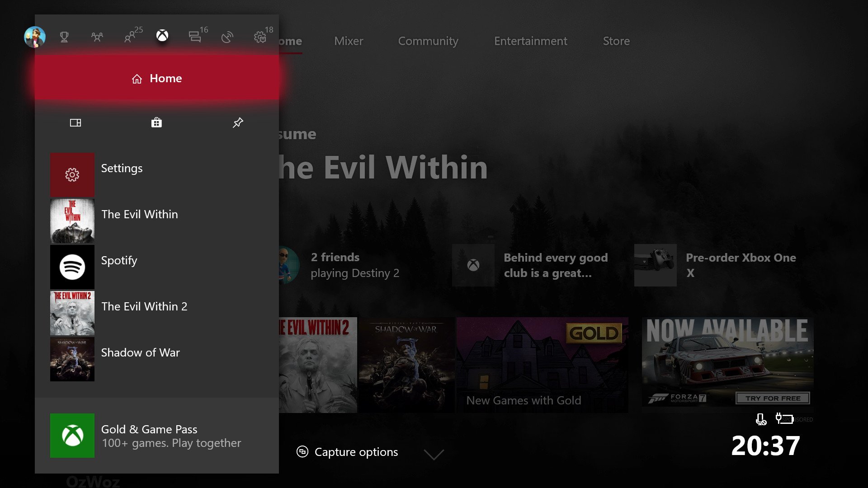The width and height of the screenshot is (868, 488).
Task: Open the People friends icon
Action: [x=130, y=36]
